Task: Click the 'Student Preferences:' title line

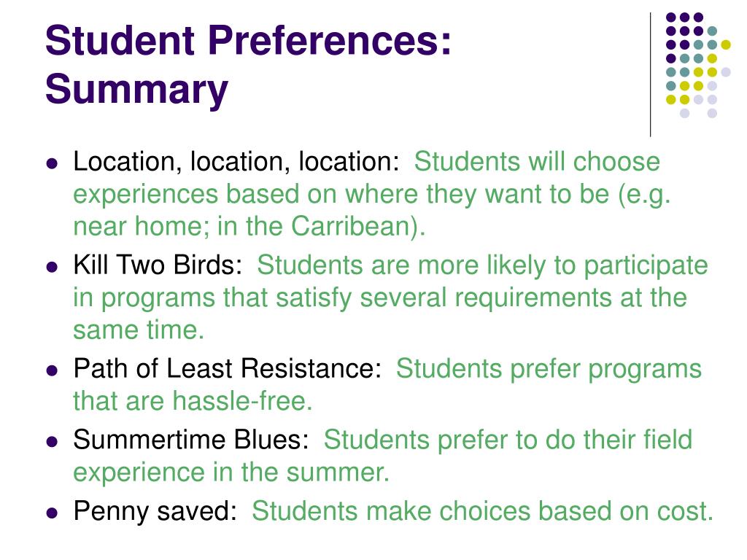Action: coord(248,40)
